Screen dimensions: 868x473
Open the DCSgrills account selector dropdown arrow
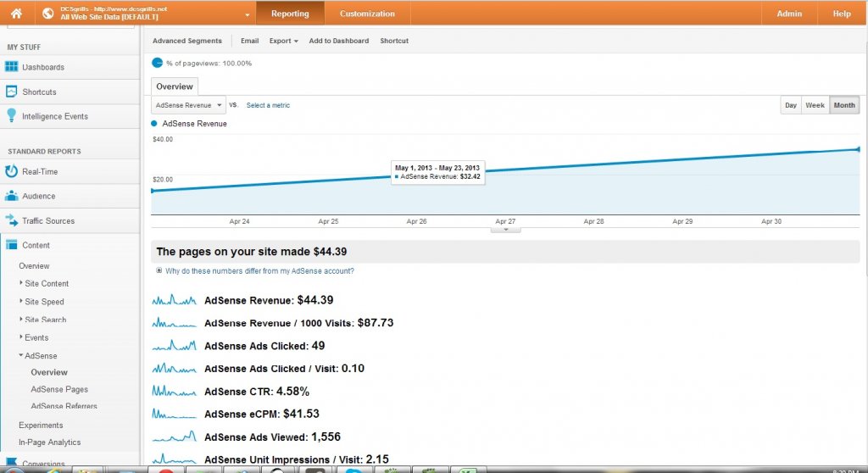pos(247,15)
